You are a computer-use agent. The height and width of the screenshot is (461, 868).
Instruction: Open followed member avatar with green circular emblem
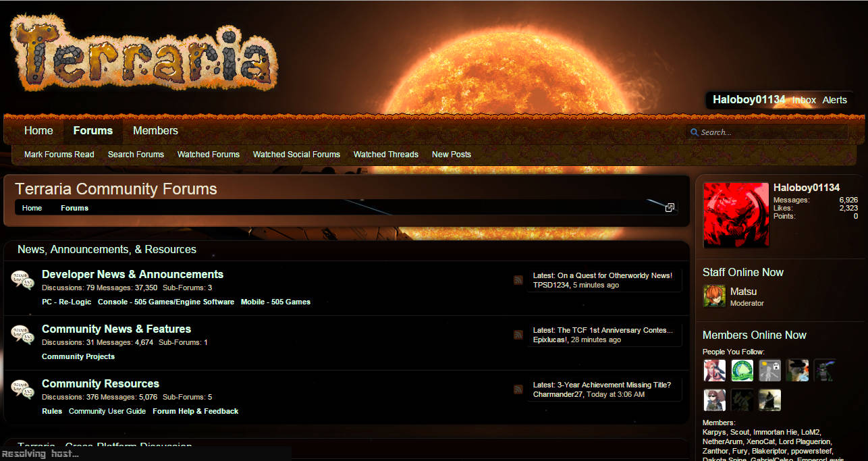[742, 370]
